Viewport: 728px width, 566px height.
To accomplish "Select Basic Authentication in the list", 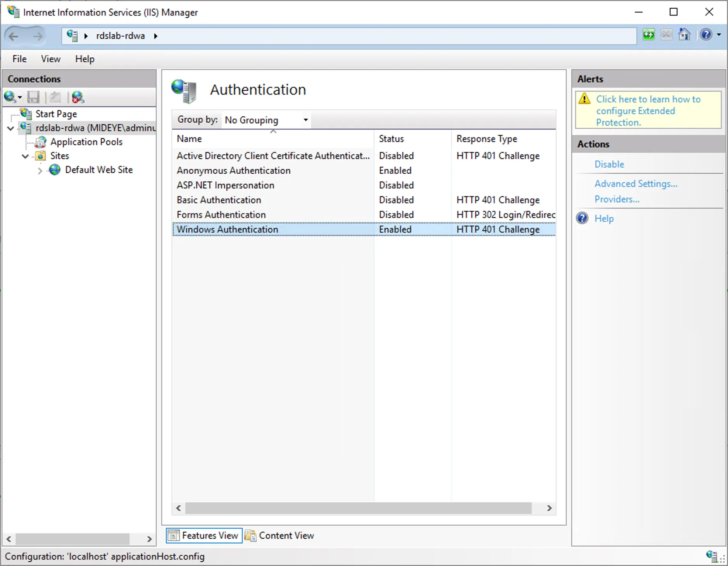I will [219, 200].
